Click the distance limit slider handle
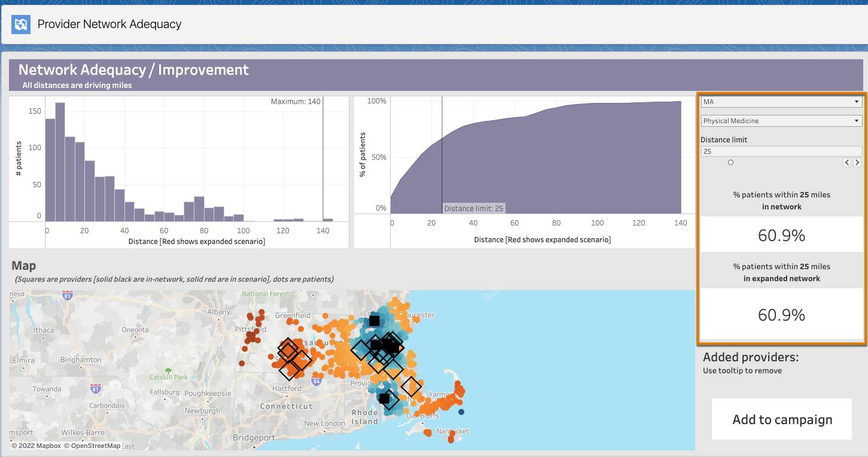This screenshot has width=868, height=457. pos(730,162)
